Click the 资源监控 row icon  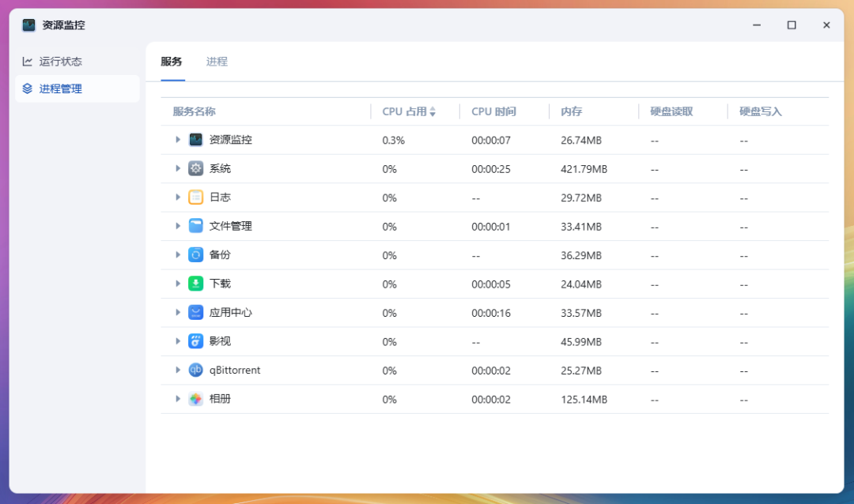(x=195, y=140)
